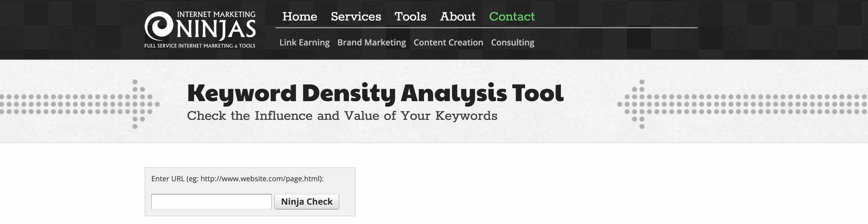This screenshot has width=868, height=224.
Task: Click the NINJAS wordmark in the logo
Action: point(216,29)
